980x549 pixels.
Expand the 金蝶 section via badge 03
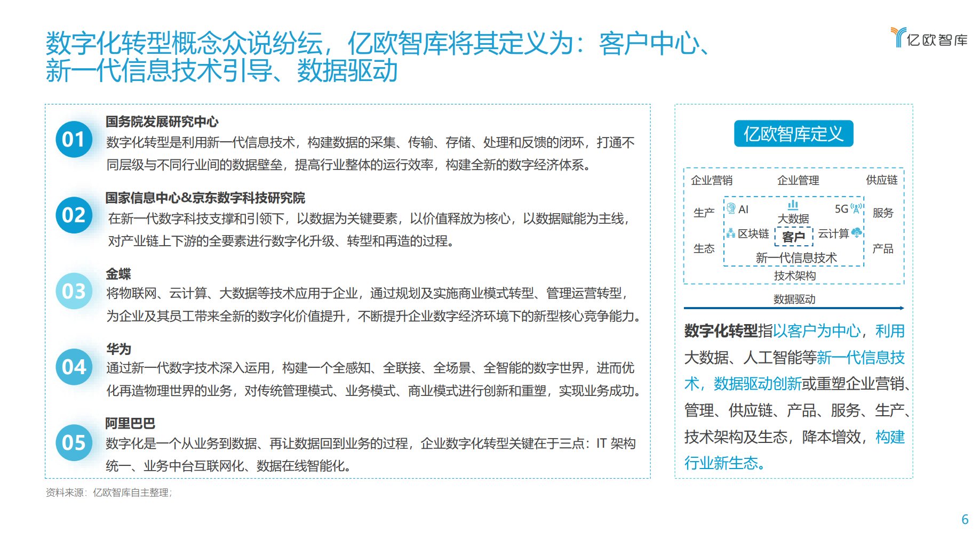[75, 292]
